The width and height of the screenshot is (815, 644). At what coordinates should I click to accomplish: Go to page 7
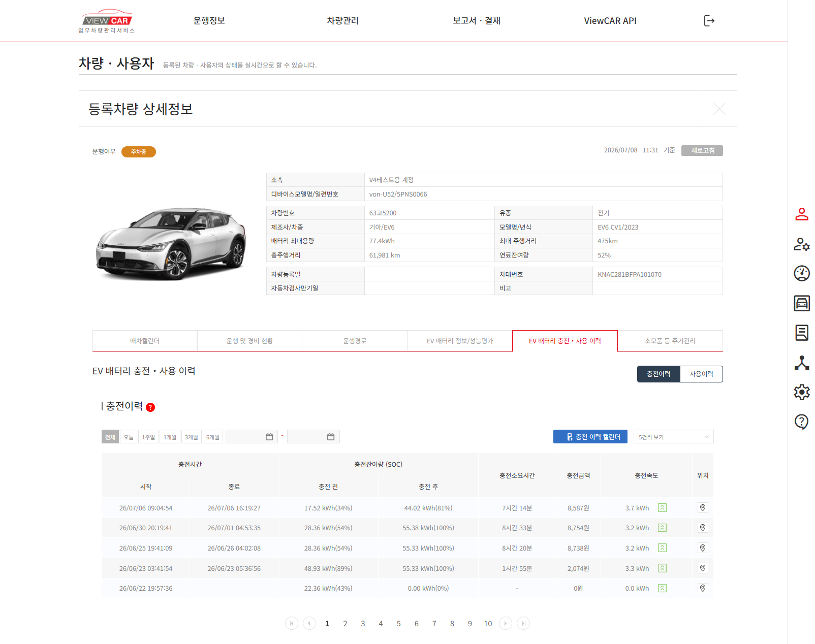(434, 624)
